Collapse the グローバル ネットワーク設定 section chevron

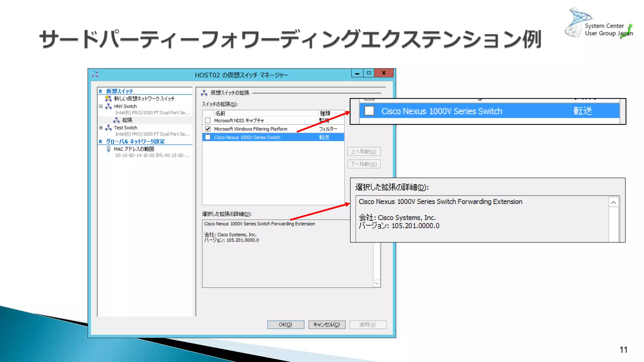(100, 141)
